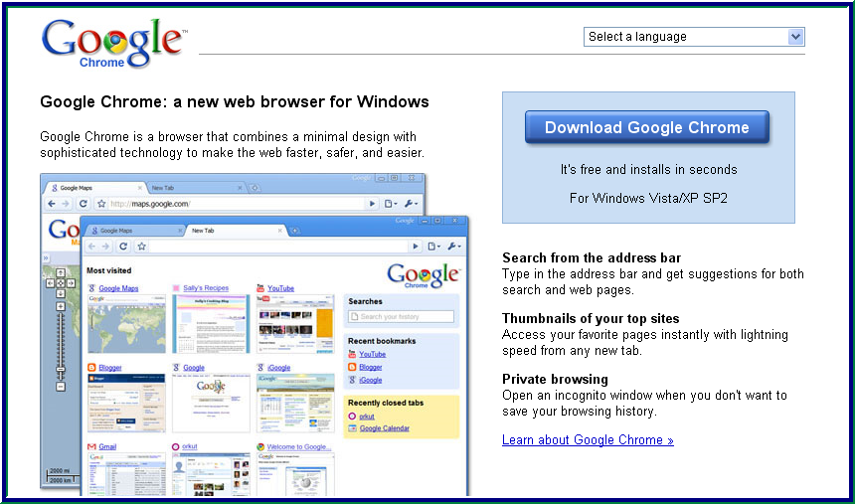This screenshot has width=855, height=504.
Task: Click the Google Maps world map thumbnail
Action: click(126, 324)
